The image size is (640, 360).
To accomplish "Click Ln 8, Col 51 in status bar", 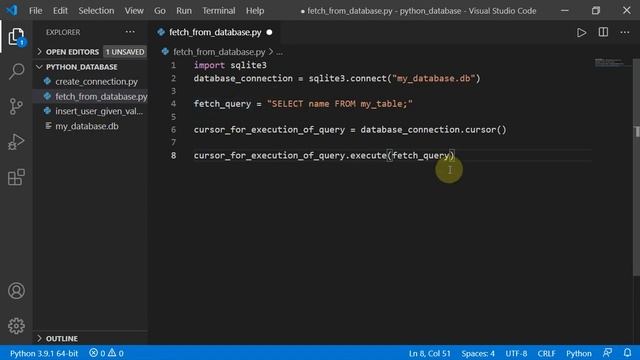I will click(429, 353).
